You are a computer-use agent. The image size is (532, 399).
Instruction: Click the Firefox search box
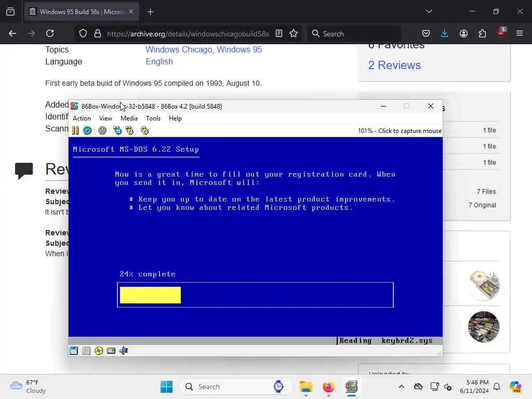point(354,34)
